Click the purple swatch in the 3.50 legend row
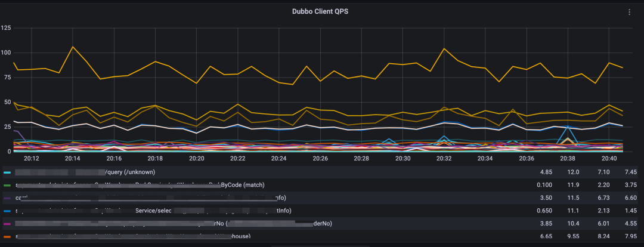This screenshot has width=644, height=247. [7, 197]
